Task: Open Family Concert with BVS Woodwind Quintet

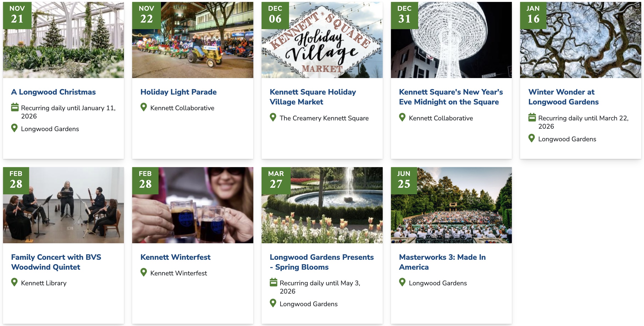Action: click(56, 262)
